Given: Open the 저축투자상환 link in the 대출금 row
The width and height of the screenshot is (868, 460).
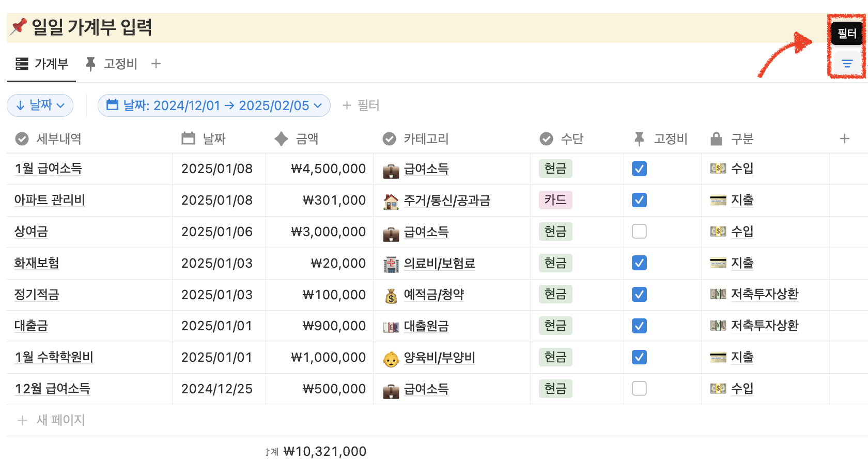Looking at the screenshot, I should 765,326.
